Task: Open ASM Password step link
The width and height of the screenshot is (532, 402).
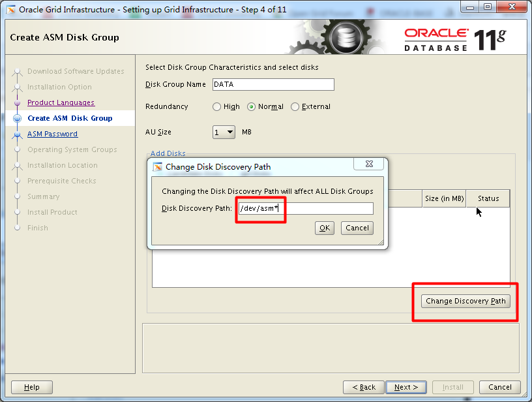Action: (53, 134)
